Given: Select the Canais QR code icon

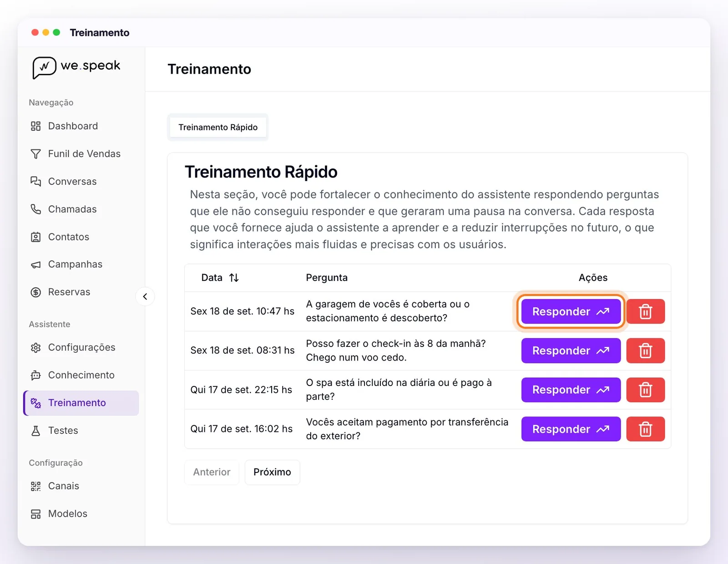Looking at the screenshot, I should 35,486.
